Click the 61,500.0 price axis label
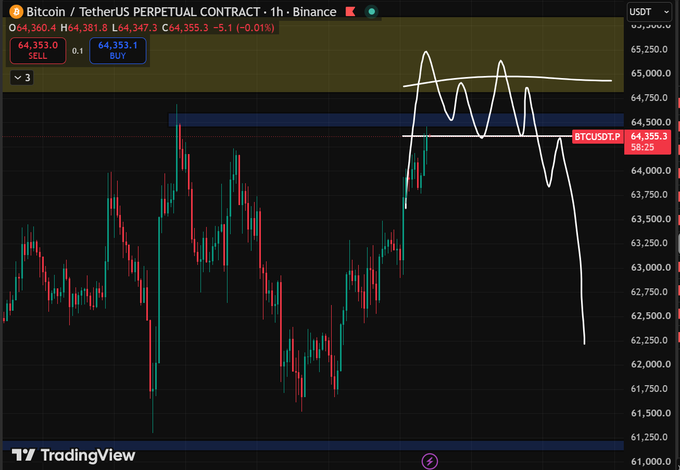680x470 pixels. coord(651,413)
